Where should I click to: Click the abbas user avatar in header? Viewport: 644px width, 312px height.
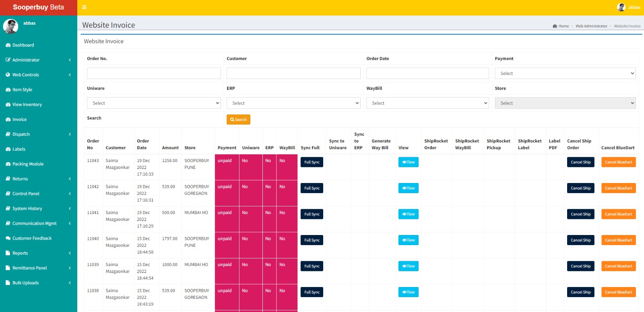(x=621, y=7)
